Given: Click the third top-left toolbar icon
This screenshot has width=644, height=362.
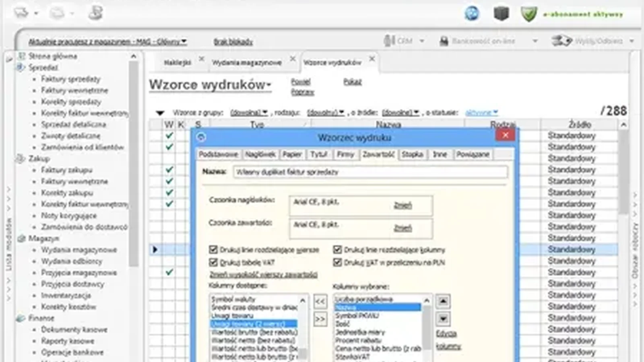Looking at the screenshot, I should pyautogui.click(x=95, y=13).
